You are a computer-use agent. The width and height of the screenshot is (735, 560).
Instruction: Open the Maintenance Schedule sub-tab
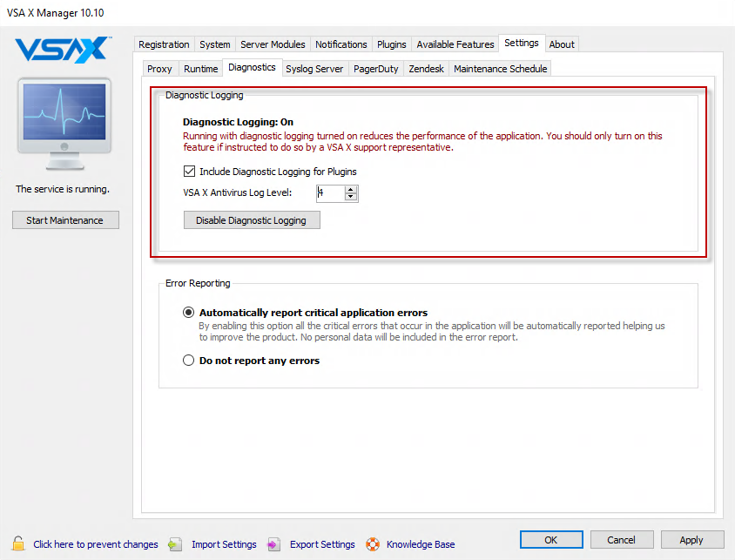(500, 69)
